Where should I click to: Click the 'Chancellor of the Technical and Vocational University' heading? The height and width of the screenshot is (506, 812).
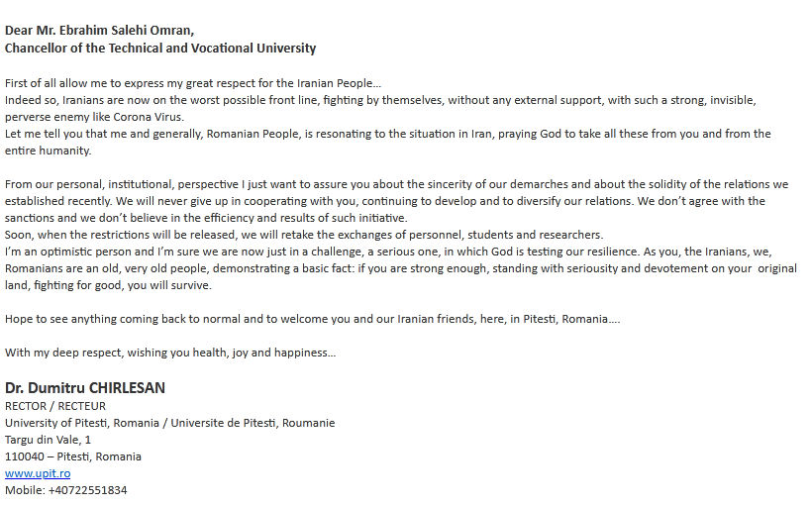coord(160,49)
